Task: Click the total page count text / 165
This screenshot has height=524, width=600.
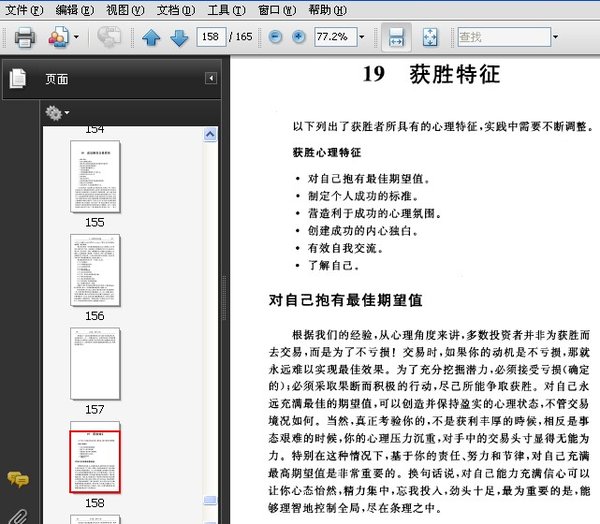Action: 241,37
